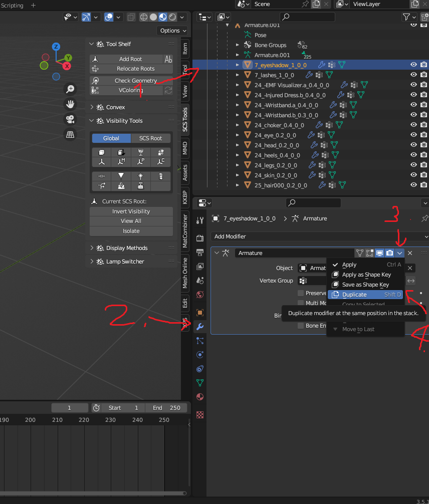Switch perspective/orthographic grid gizmo
The image size is (429, 504).
point(70,134)
